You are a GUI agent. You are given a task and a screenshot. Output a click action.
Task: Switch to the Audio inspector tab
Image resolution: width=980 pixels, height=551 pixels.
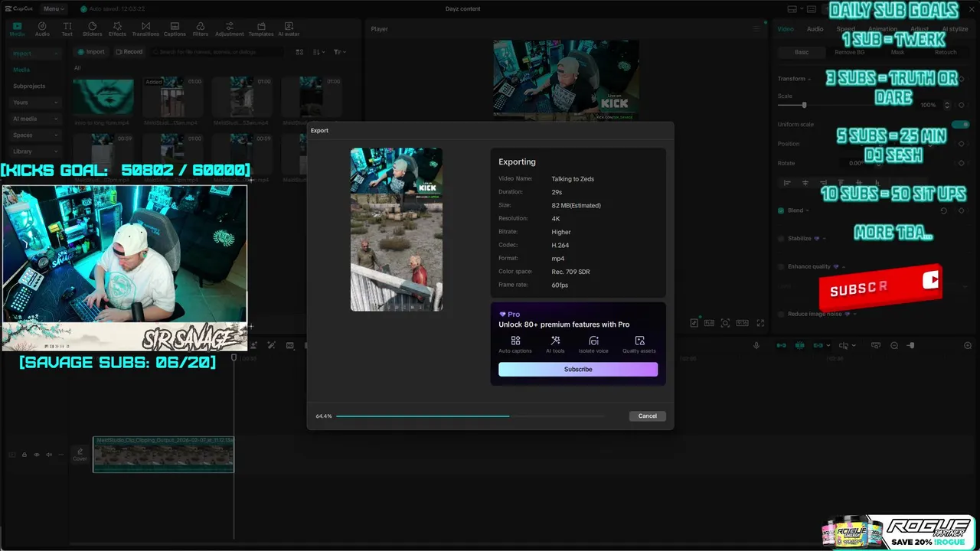(x=815, y=29)
